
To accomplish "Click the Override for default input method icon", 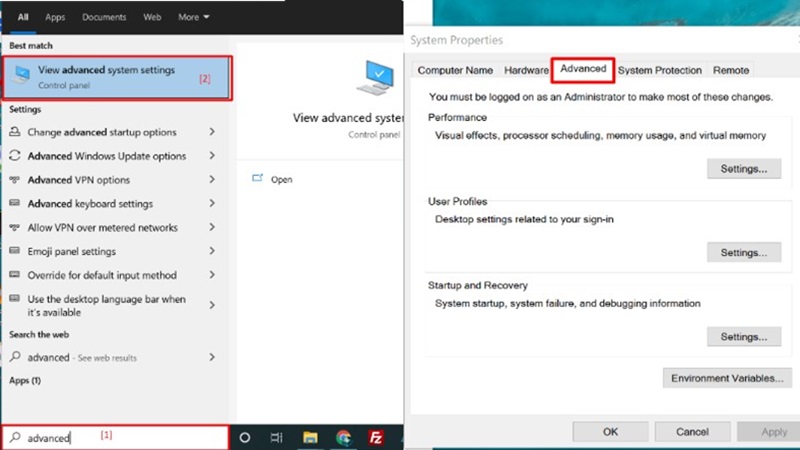I will (x=15, y=274).
